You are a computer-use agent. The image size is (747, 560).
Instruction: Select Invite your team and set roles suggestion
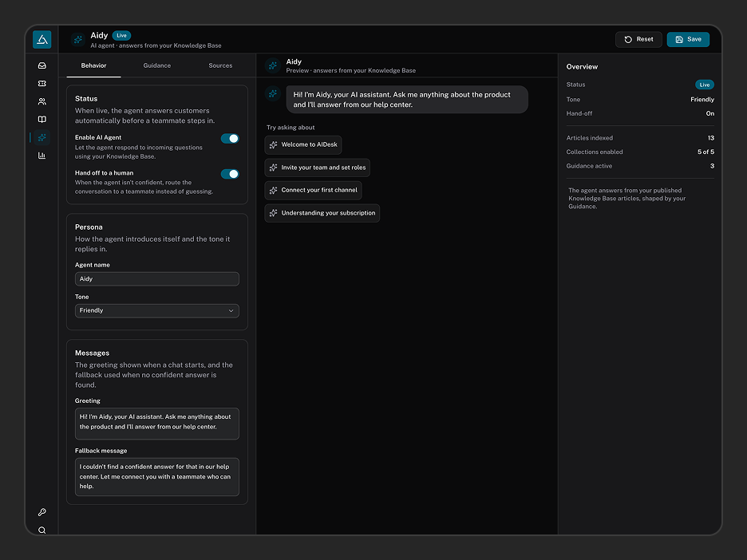pyautogui.click(x=318, y=168)
